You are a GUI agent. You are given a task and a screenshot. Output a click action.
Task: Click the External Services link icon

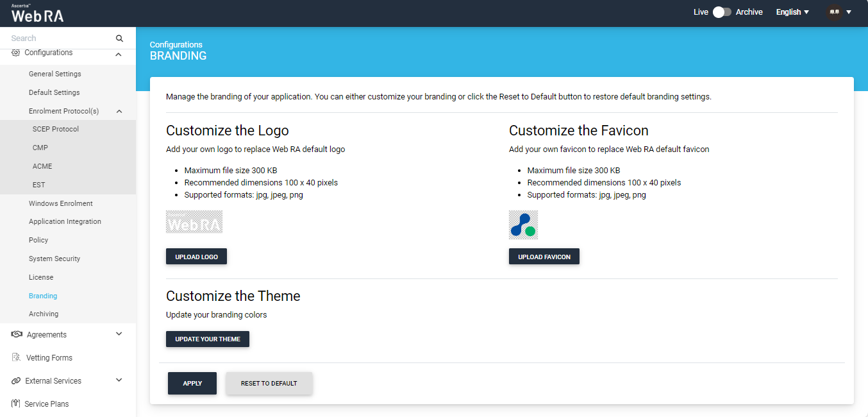16,381
